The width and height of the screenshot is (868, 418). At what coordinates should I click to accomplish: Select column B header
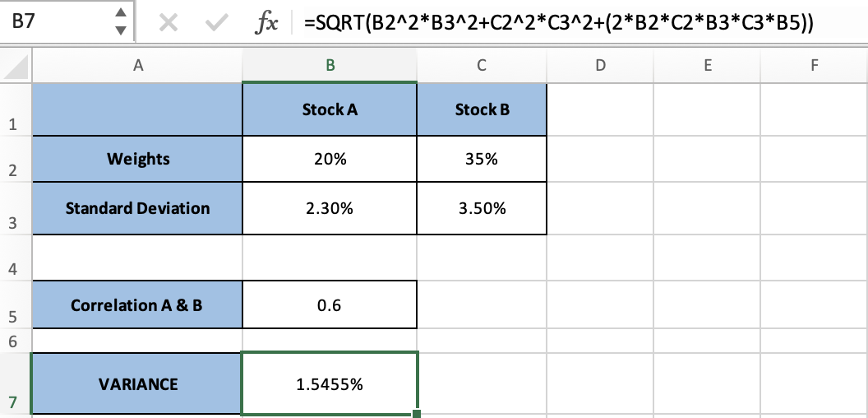click(330, 67)
